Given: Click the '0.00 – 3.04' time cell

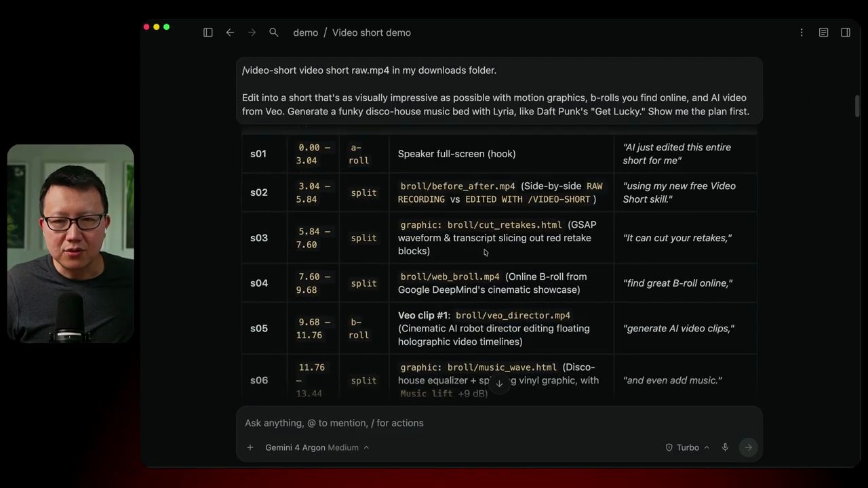Looking at the screenshot, I should click(313, 154).
